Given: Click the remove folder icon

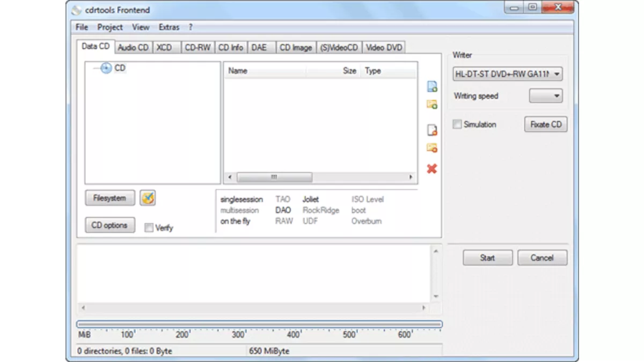Looking at the screenshot, I should tap(432, 148).
